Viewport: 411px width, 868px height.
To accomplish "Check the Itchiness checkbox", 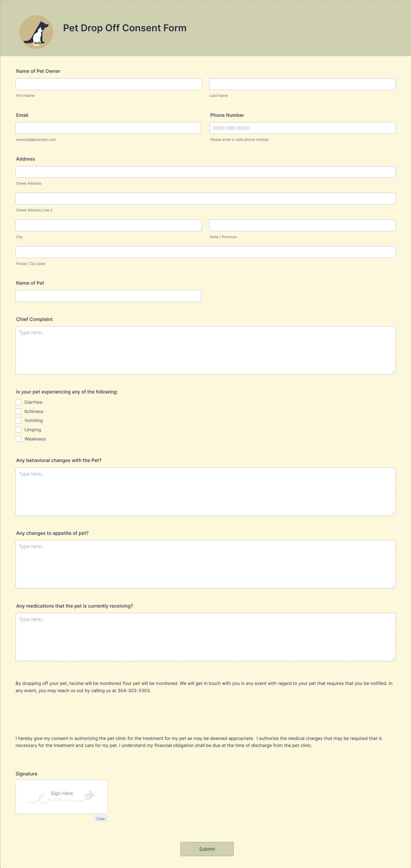I will (19, 411).
